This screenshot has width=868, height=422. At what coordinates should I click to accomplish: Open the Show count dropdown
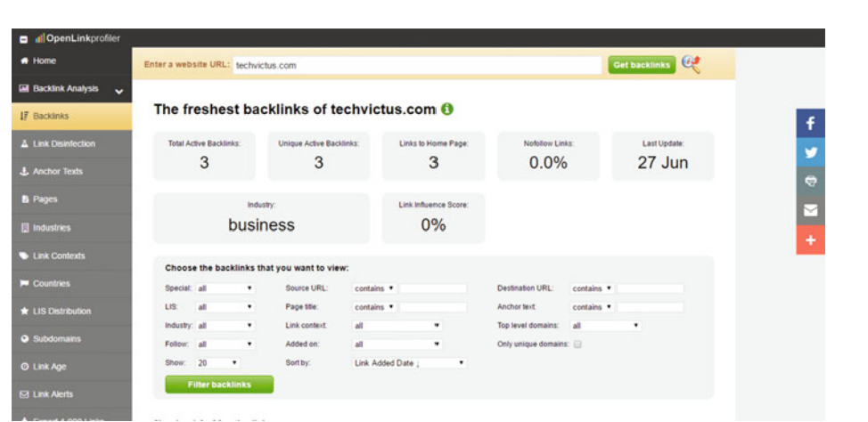click(x=217, y=363)
